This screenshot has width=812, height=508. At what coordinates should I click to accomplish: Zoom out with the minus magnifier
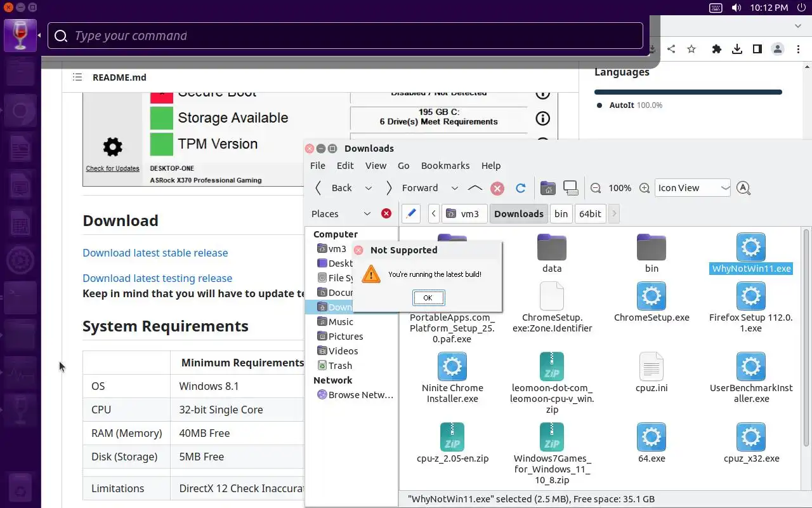(x=596, y=188)
